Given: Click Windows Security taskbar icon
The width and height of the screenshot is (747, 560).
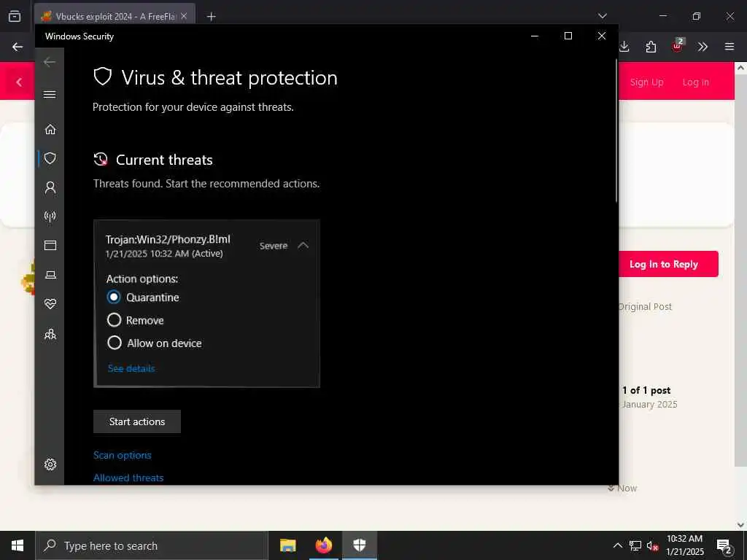Looking at the screenshot, I should (359, 545).
